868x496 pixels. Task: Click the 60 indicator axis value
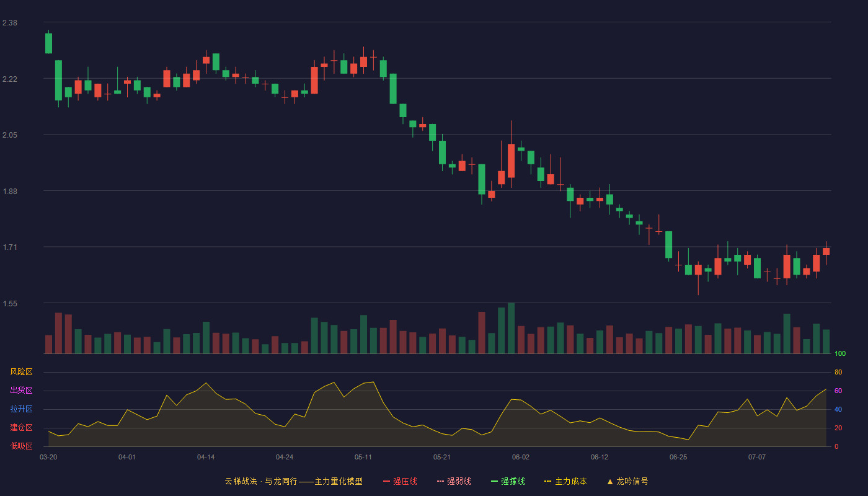point(838,391)
